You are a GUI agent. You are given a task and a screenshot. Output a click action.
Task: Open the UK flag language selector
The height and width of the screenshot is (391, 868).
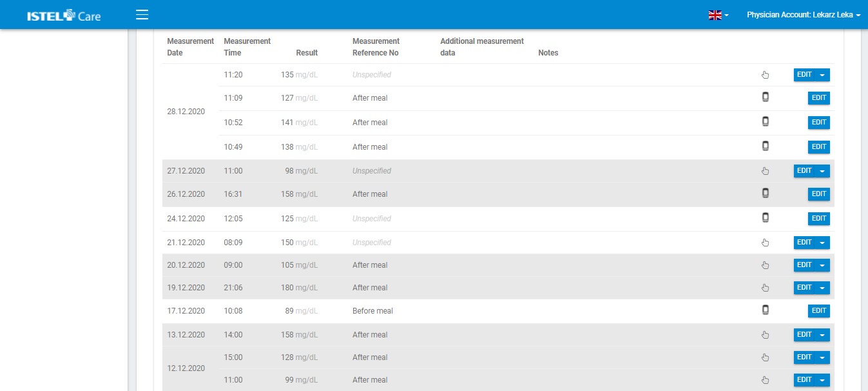[x=718, y=15]
